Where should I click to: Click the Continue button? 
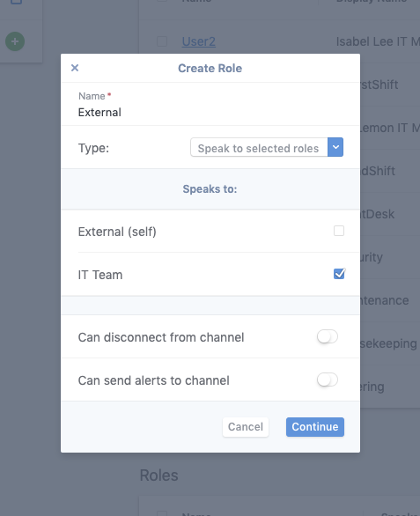(315, 427)
